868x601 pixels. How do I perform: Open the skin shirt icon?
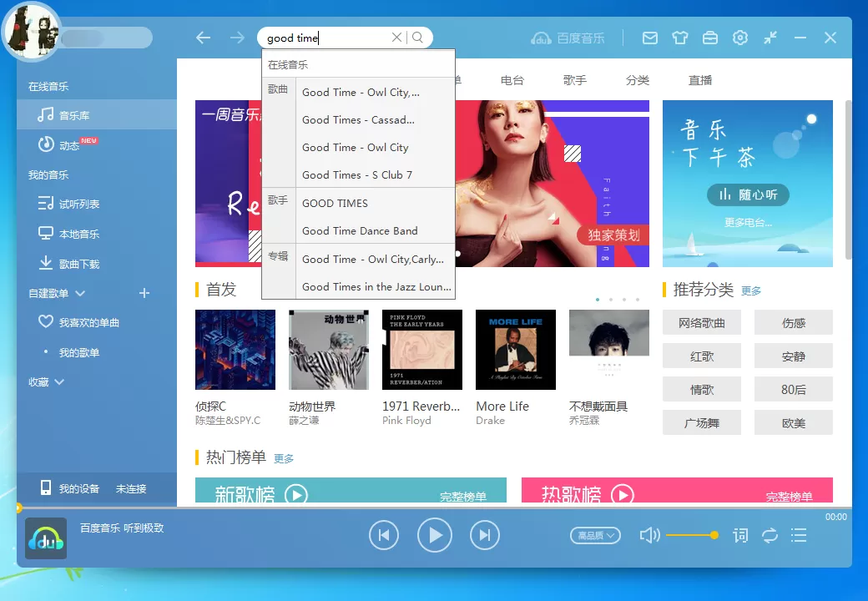(x=679, y=38)
